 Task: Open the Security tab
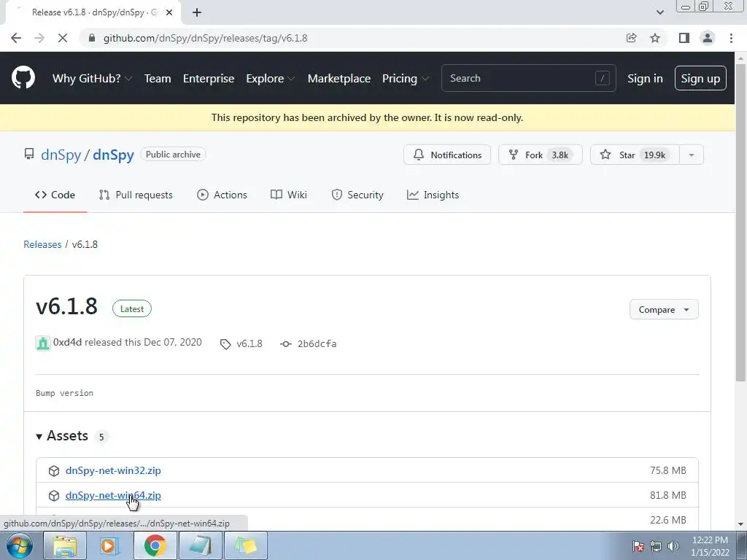(x=357, y=195)
